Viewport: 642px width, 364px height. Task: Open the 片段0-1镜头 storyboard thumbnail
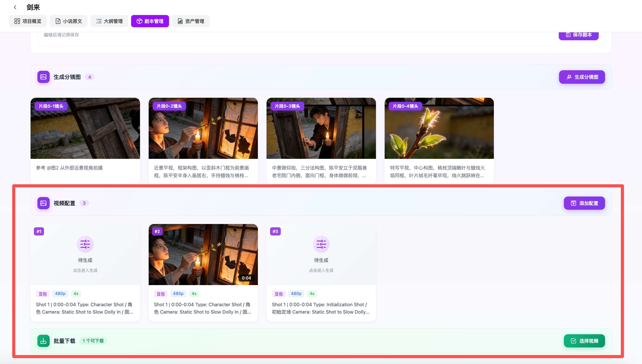click(85, 128)
